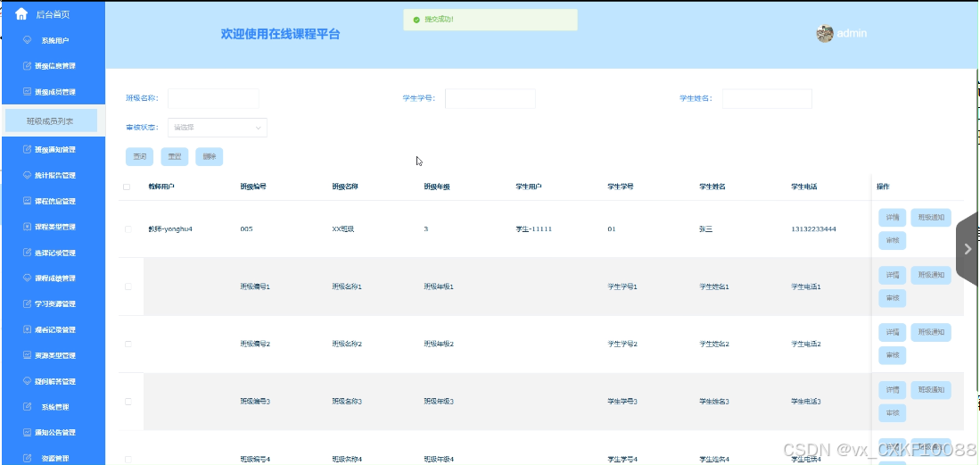Click the 班级年级1 cell

(439, 286)
